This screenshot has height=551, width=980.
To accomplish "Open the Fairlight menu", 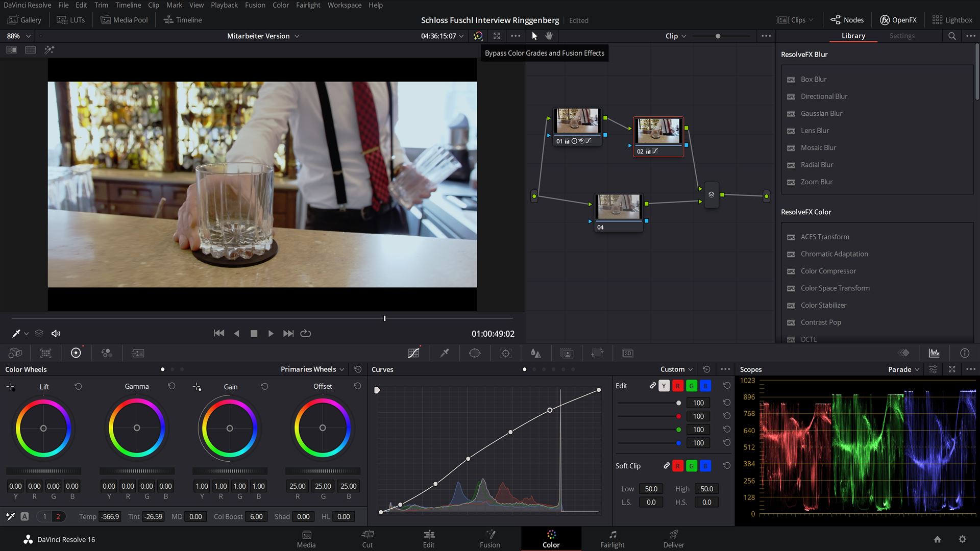I will pyautogui.click(x=308, y=5).
